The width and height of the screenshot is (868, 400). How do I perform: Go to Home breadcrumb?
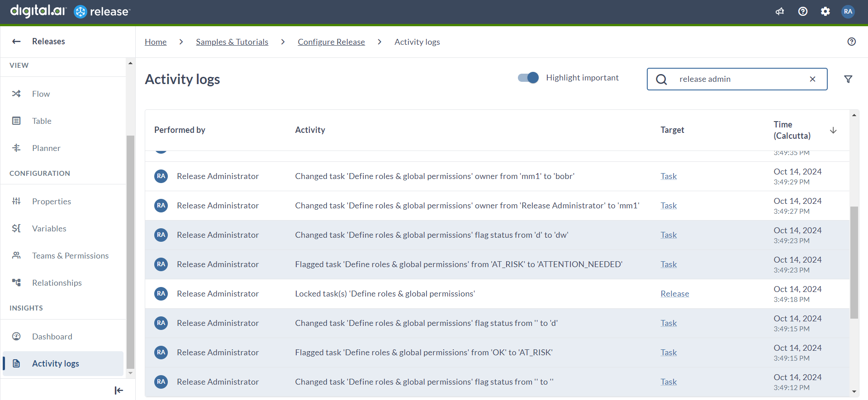click(156, 42)
